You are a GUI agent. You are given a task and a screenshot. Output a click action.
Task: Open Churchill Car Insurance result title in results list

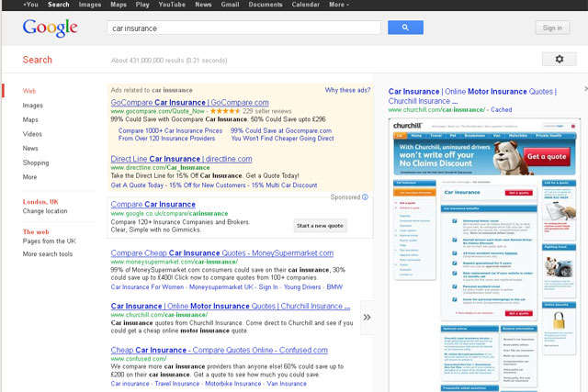231,306
